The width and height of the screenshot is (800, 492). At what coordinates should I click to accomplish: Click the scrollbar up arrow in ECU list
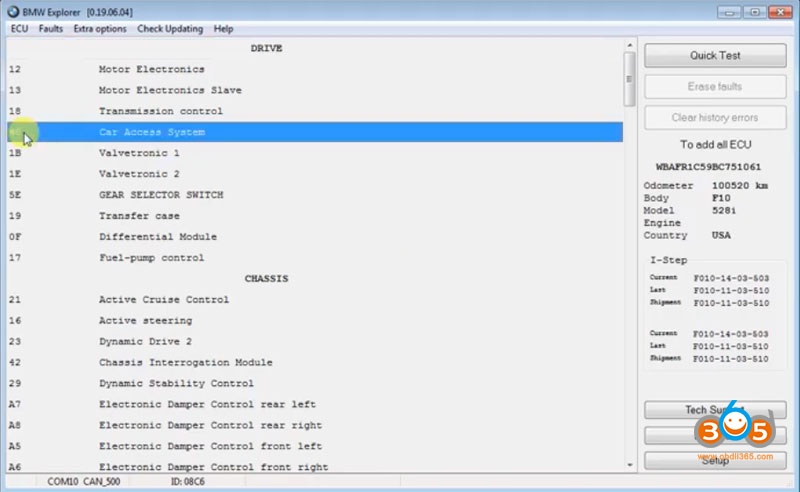630,45
